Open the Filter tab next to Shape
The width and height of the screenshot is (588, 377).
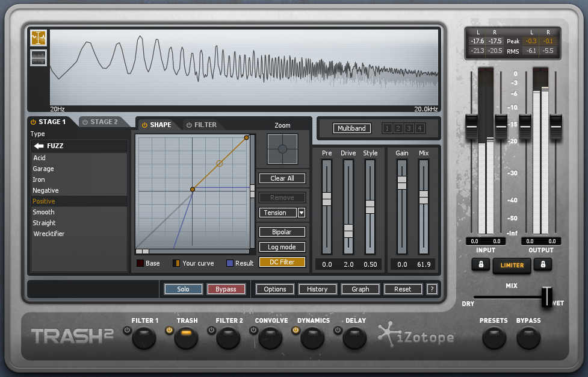click(x=201, y=125)
